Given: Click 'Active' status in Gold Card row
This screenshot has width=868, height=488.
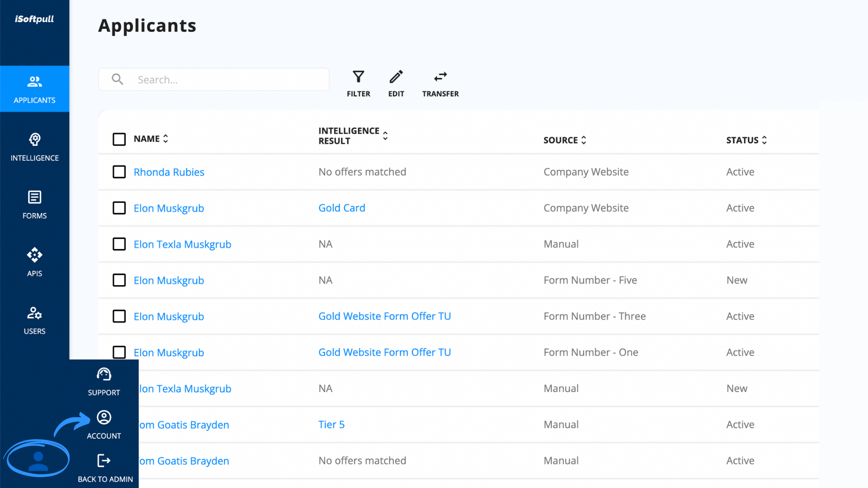Looking at the screenshot, I should [x=740, y=208].
